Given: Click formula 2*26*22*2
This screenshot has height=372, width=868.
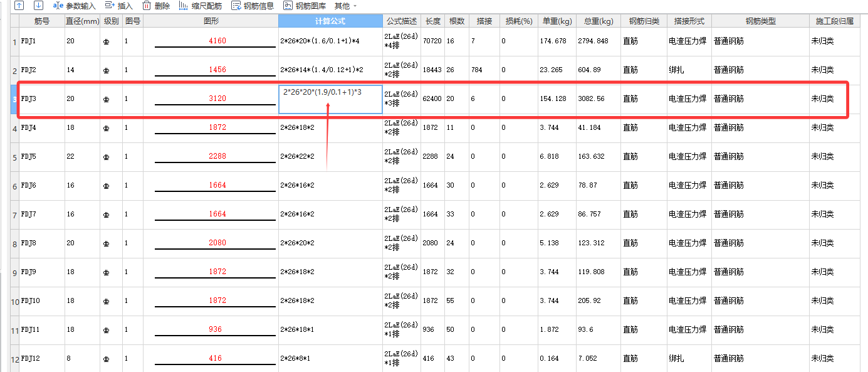Looking at the screenshot, I should [x=297, y=157].
